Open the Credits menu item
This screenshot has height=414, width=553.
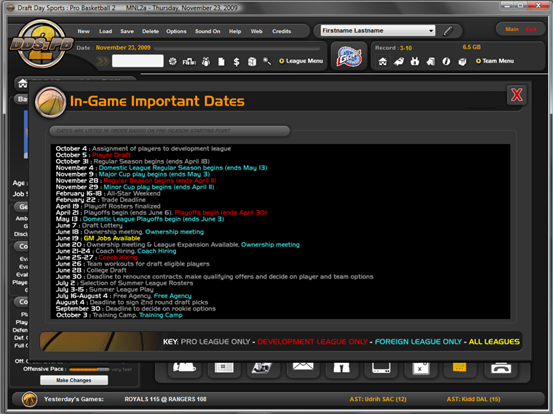point(281,31)
